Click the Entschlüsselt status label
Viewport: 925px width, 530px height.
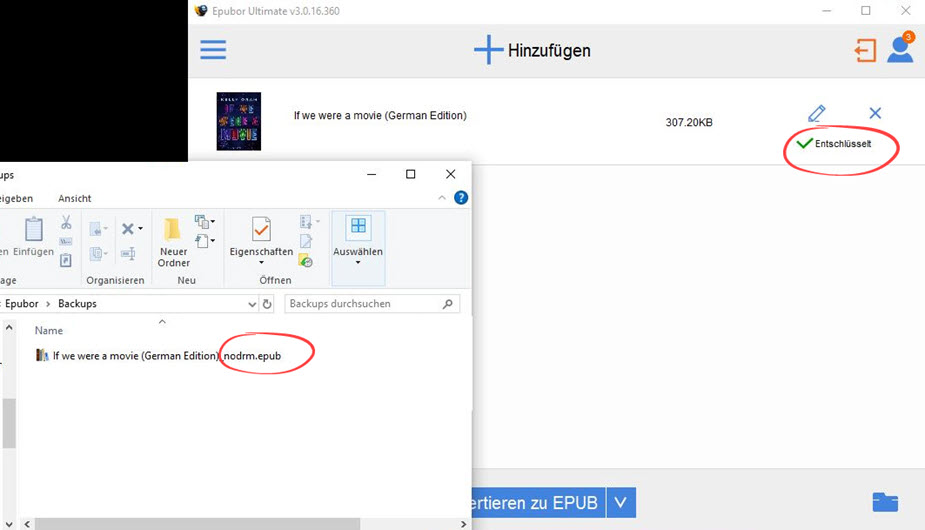point(842,143)
